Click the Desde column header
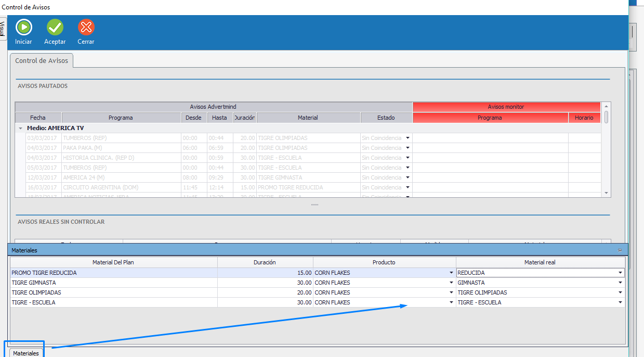Image resolution: width=644 pixels, height=357 pixels. [x=193, y=118]
